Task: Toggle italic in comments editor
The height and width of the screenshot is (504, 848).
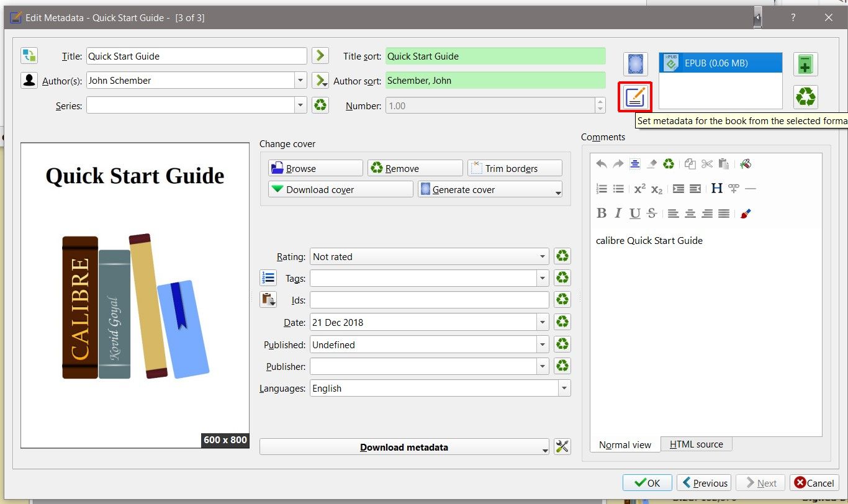Action: click(x=618, y=214)
